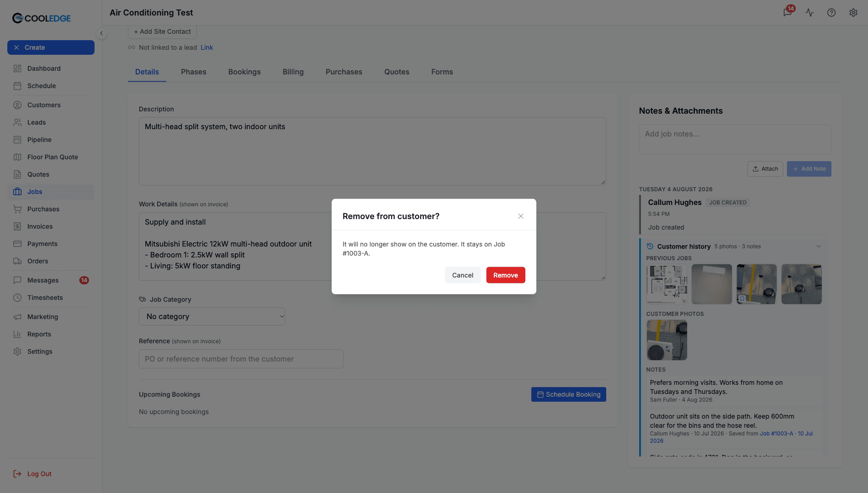Open Messages with 14 unread in sidebar

pyautogui.click(x=51, y=280)
